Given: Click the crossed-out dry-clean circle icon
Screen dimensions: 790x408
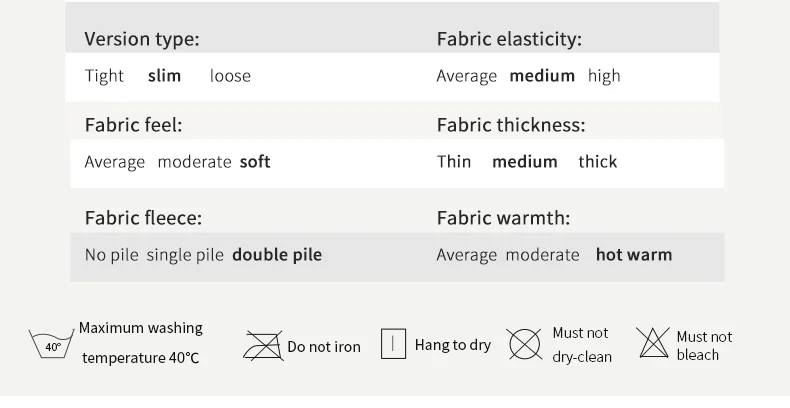Looking at the screenshot, I should (524, 344).
